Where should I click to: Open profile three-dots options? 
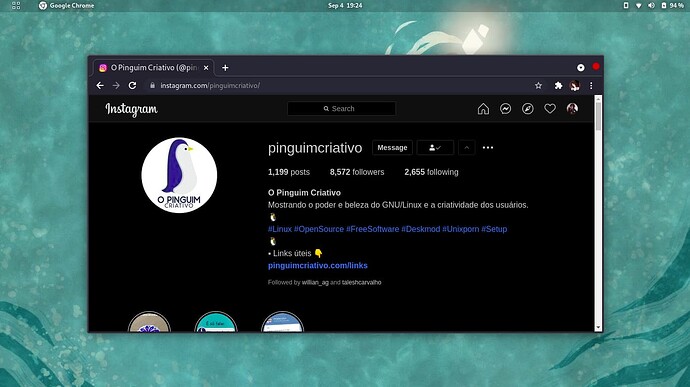point(488,147)
